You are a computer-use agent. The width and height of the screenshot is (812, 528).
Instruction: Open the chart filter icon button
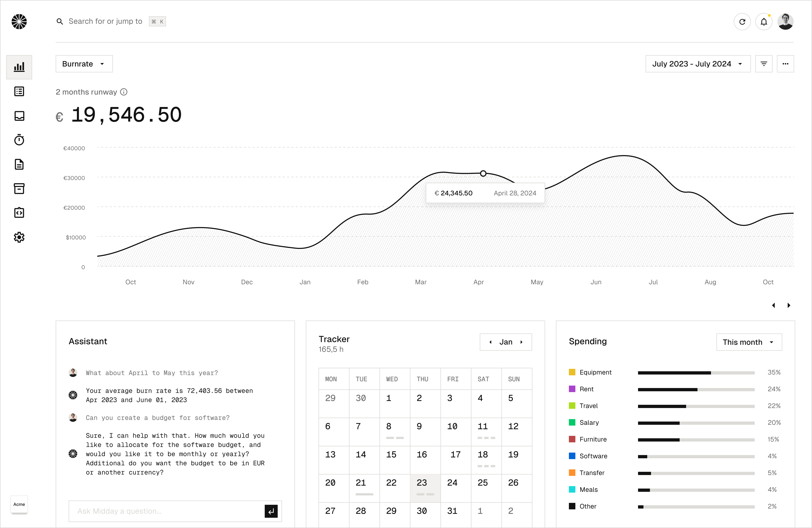[x=764, y=64]
